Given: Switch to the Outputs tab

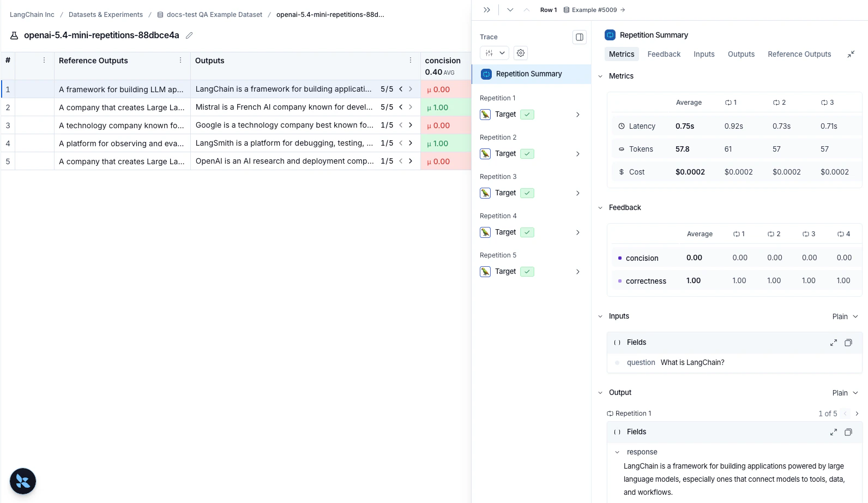Looking at the screenshot, I should coord(741,54).
